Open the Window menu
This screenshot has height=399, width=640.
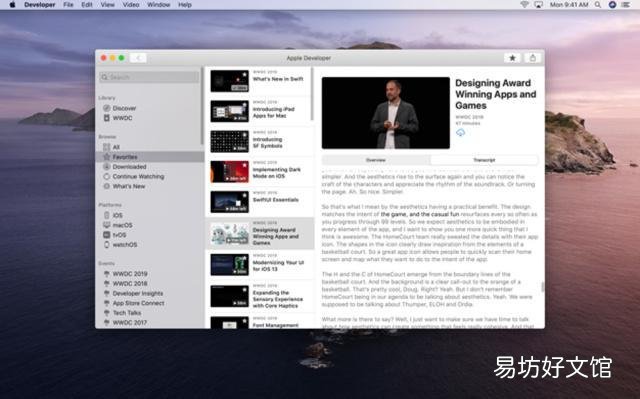(x=158, y=5)
